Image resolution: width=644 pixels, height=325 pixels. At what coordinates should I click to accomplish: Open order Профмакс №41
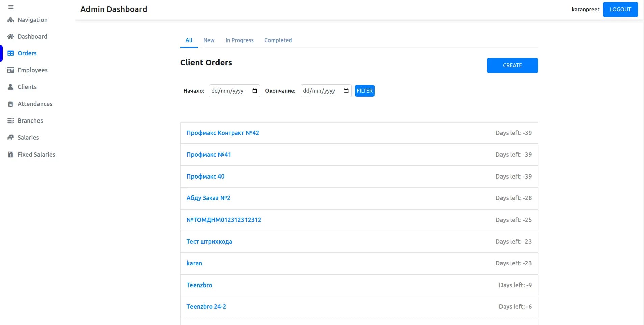pyautogui.click(x=209, y=155)
